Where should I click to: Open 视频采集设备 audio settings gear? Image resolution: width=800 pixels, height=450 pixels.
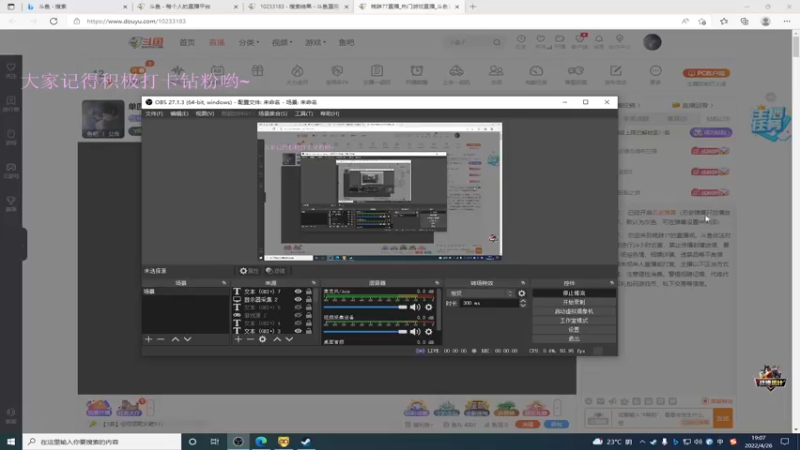click(429, 332)
